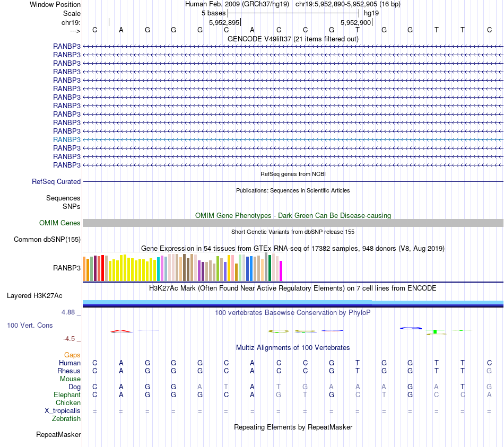
Task: Click the H3K27Ac Mark ENCODE track title
Action: pos(293,288)
